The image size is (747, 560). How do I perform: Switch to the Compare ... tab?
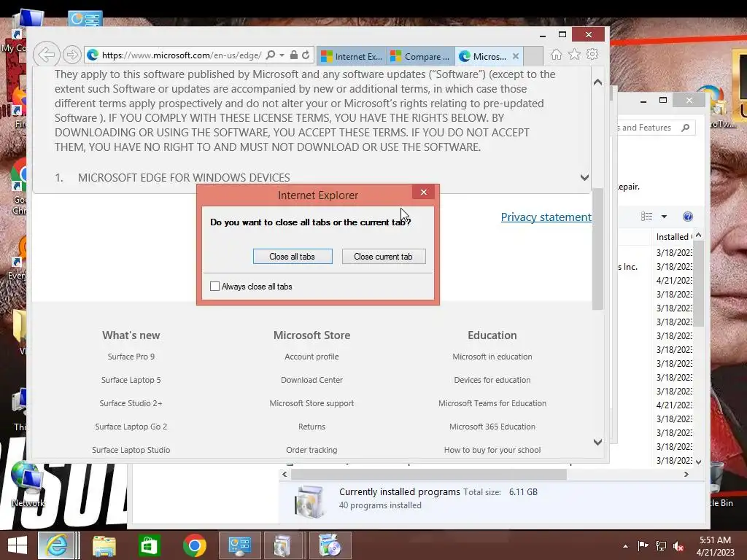point(420,56)
